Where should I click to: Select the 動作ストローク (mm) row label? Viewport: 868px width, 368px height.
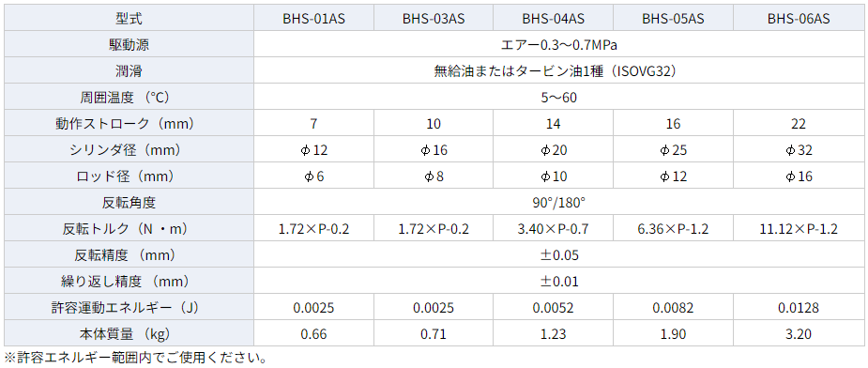point(129,124)
